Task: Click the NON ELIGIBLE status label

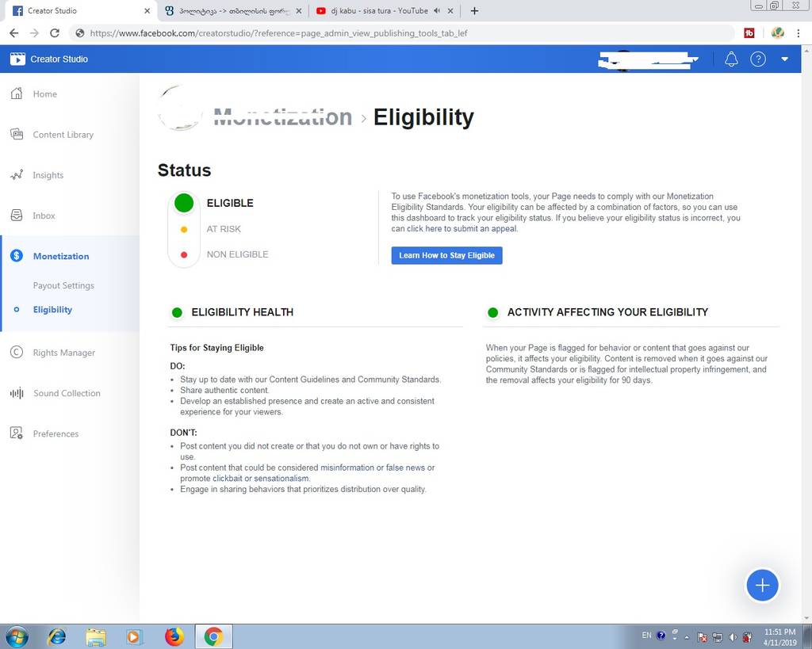Action: tap(237, 254)
